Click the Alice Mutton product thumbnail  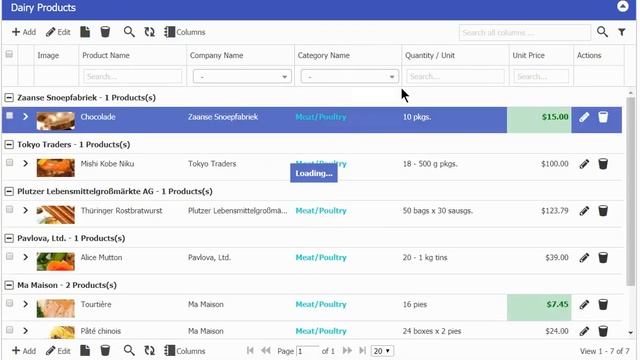point(56,262)
